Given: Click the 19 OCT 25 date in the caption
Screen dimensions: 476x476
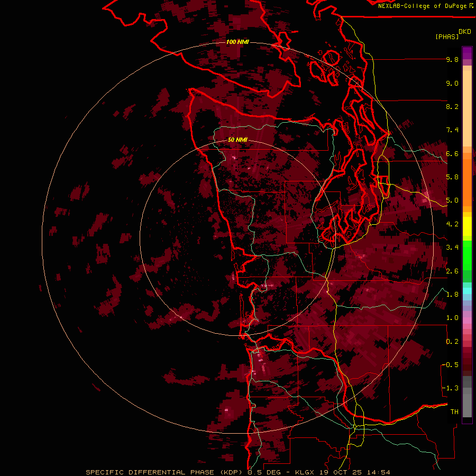Looking at the screenshot, I should (x=340, y=472).
